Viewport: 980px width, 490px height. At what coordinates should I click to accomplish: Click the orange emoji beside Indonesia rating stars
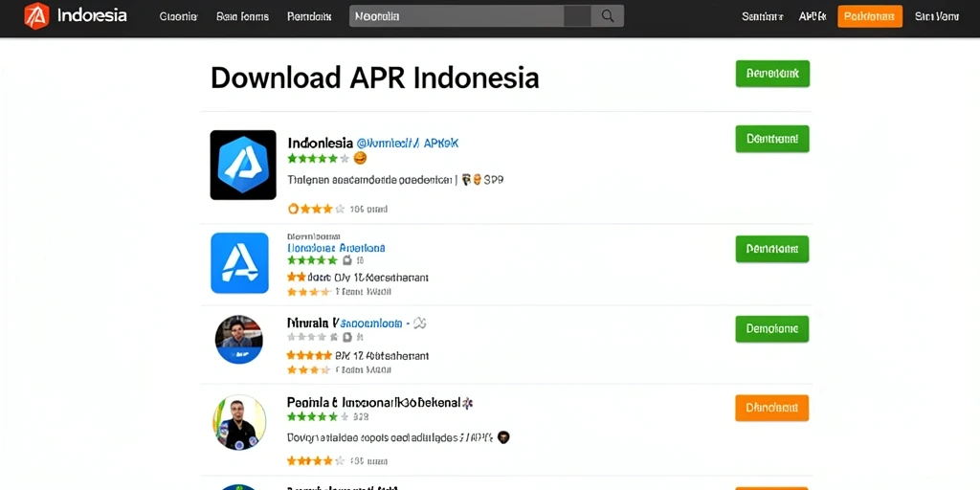pos(360,159)
